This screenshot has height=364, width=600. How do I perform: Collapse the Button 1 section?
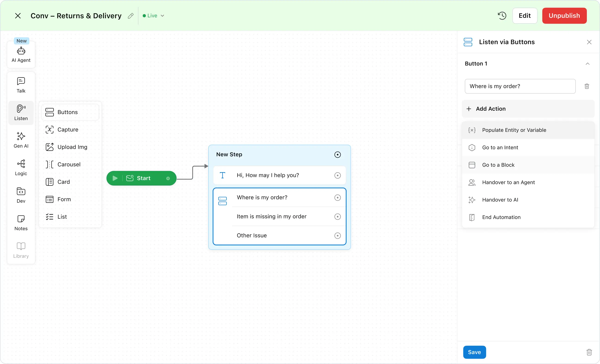(x=587, y=64)
